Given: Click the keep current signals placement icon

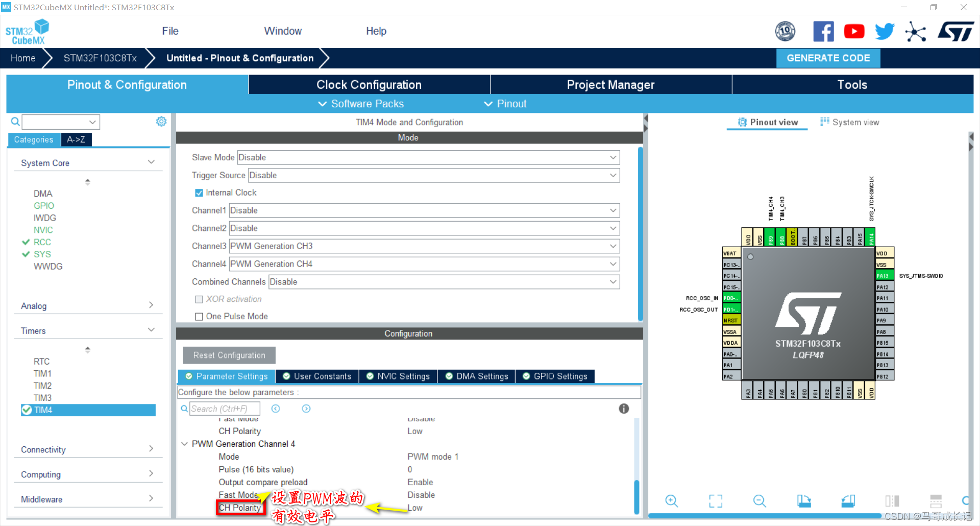Looking at the screenshot, I should coord(936,501).
